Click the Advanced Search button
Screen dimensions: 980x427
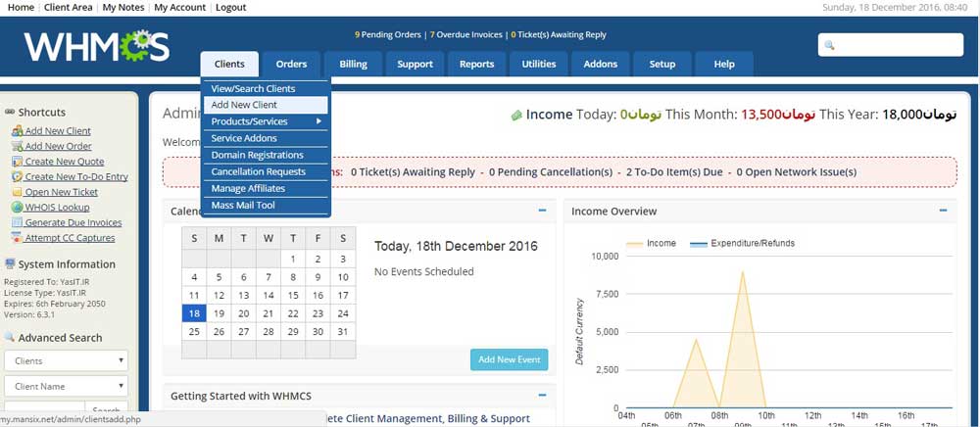(x=106, y=409)
